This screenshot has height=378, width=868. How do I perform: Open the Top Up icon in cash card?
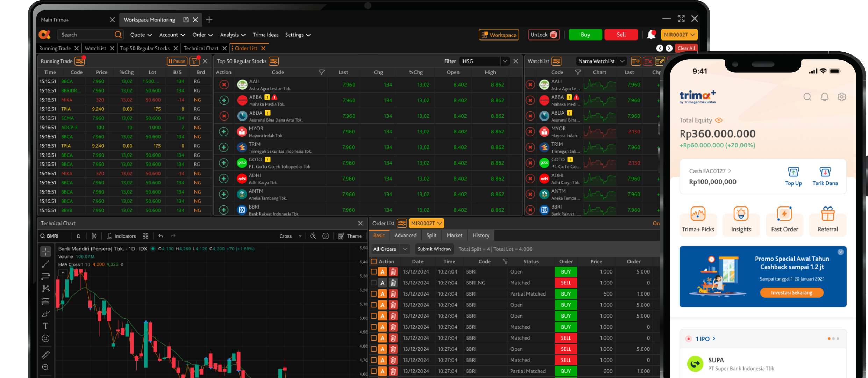click(793, 172)
